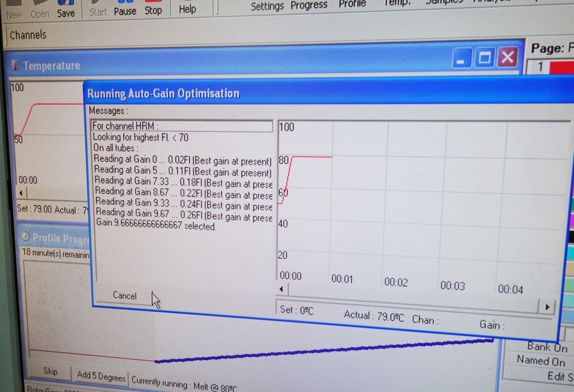Click the thermometer icon in Temperature window title
574x392 pixels.
point(15,65)
